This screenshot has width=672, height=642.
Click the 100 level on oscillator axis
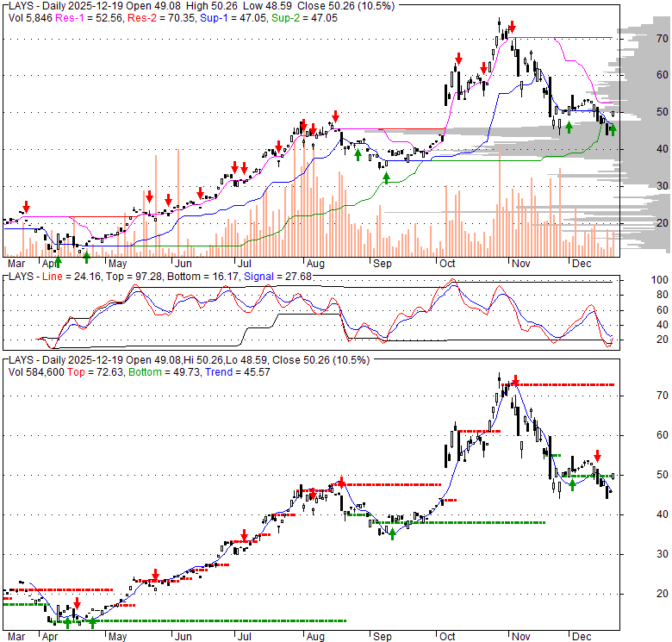659,280
